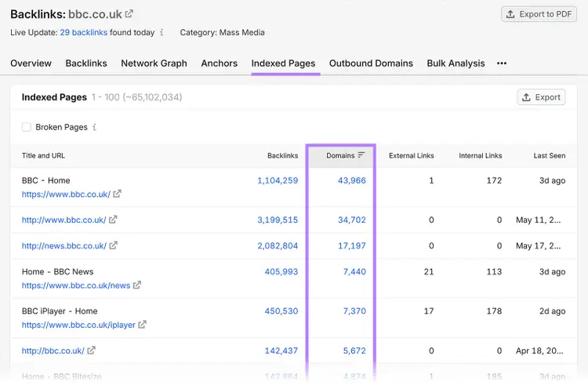The width and height of the screenshot is (588, 385).
Task: Go to the Outbound Domains tab
Action: click(371, 64)
